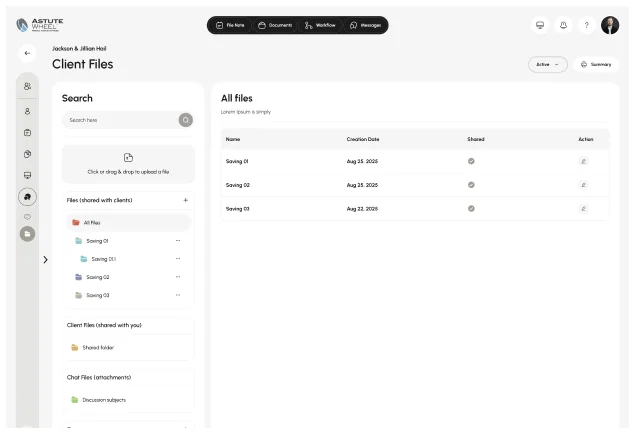
Task: Open the File Note tab
Action: [230, 25]
